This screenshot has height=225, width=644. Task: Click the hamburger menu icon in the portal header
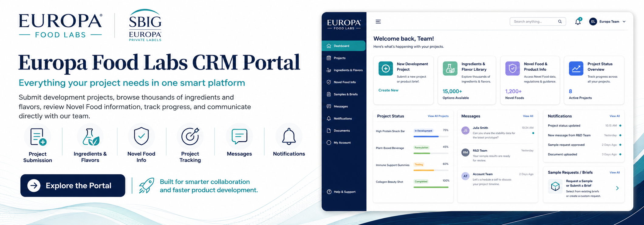click(378, 22)
